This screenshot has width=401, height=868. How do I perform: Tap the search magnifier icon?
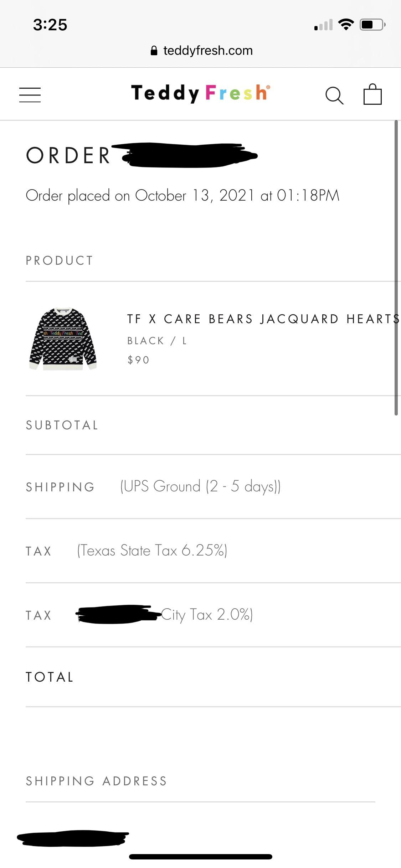point(334,95)
